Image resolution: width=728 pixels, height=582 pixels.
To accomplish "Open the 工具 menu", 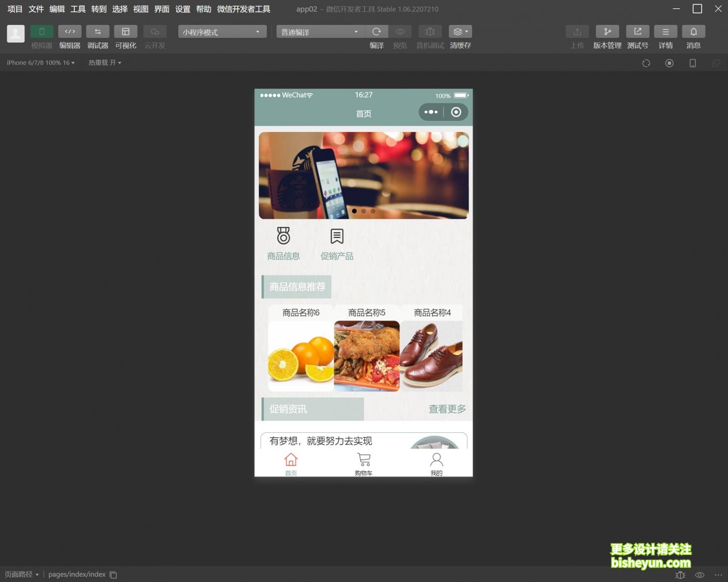I will pyautogui.click(x=78, y=9).
